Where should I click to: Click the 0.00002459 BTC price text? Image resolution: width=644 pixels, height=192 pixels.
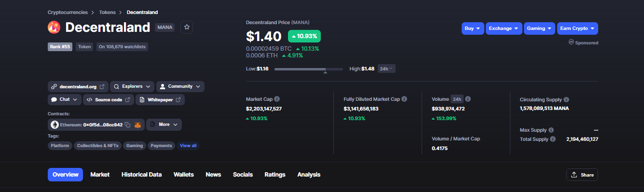269,49
